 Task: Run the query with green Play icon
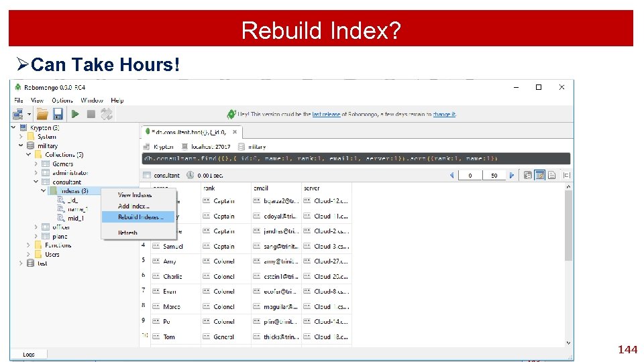[x=75, y=114]
